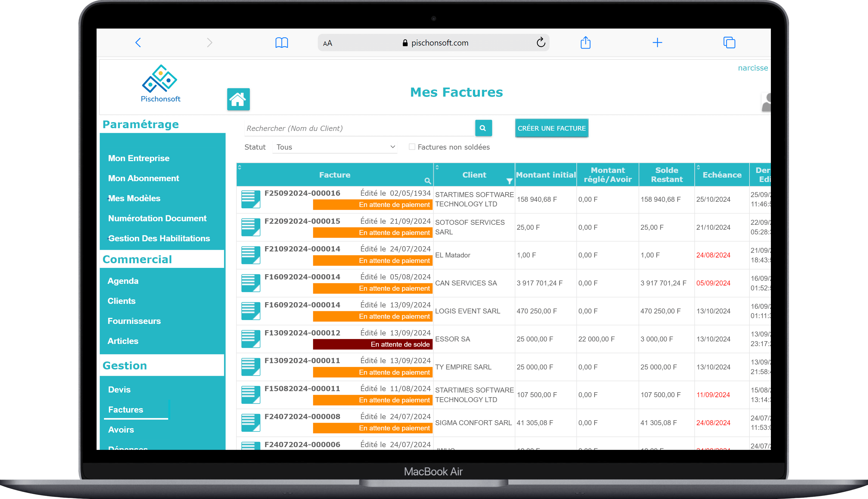
Task: Sort by Echéance column arrows
Action: click(698, 167)
